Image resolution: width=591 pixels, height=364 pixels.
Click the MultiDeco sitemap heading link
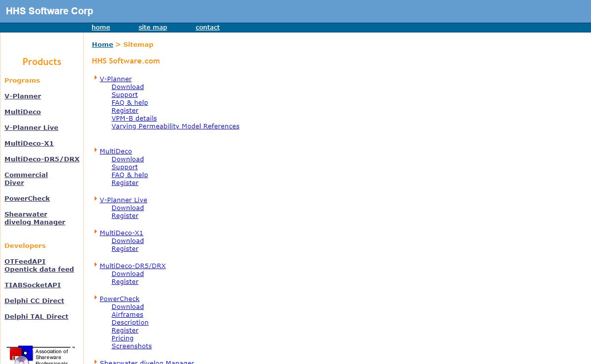click(x=116, y=151)
